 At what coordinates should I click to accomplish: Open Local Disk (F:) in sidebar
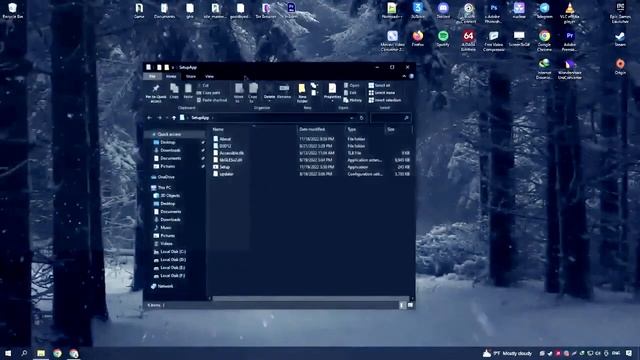pyautogui.click(x=169, y=276)
